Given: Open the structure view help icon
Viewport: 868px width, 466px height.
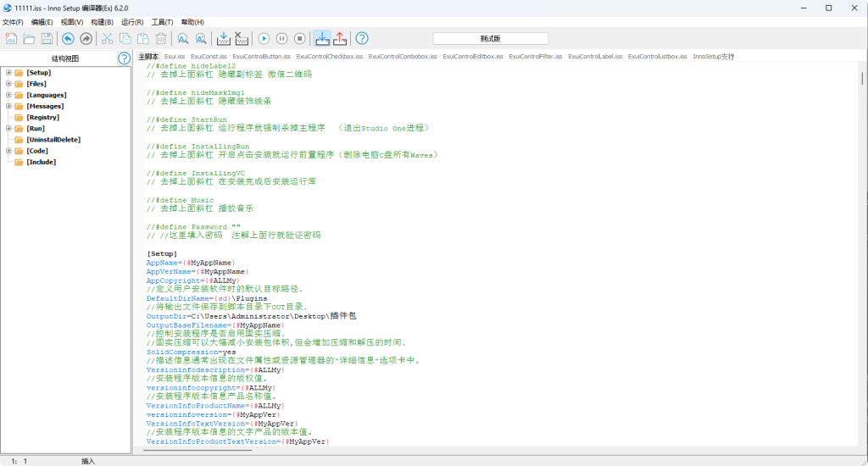Looking at the screenshot, I should point(124,58).
